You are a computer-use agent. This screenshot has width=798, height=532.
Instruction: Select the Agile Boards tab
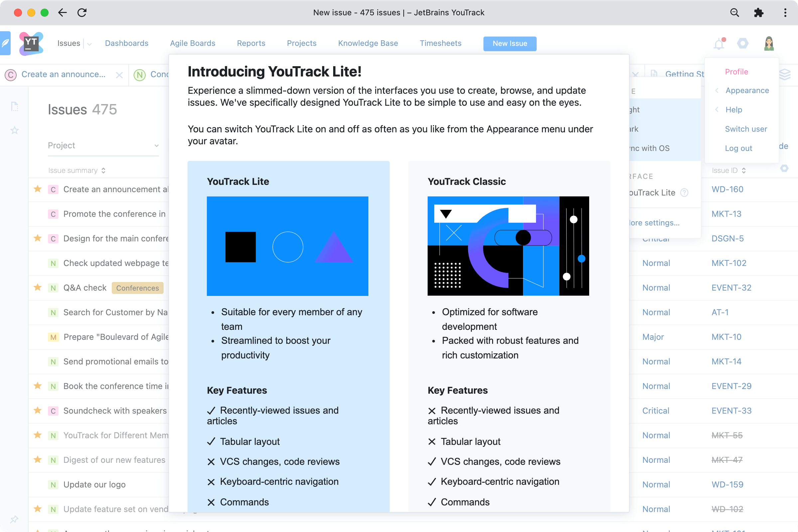click(x=193, y=43)
